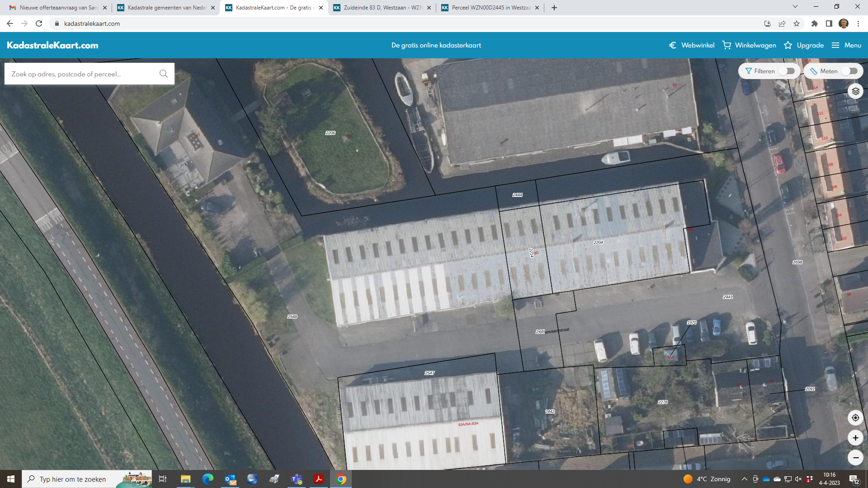
Task: Click the KadastraleKaart.com logo
Action: [x=52, y=45]
